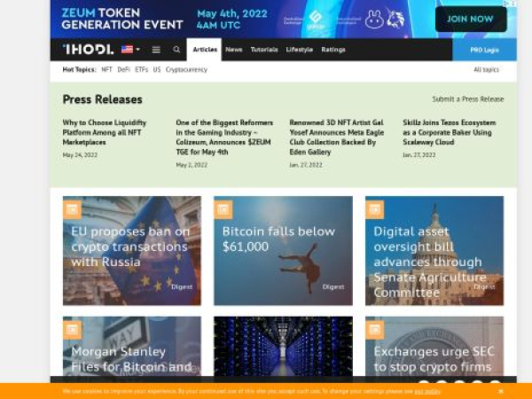The width and height of the screenshot is (532, 399).
Task: Click Digest label on Bitcoin falls card
Action: (x=333, y=287)
